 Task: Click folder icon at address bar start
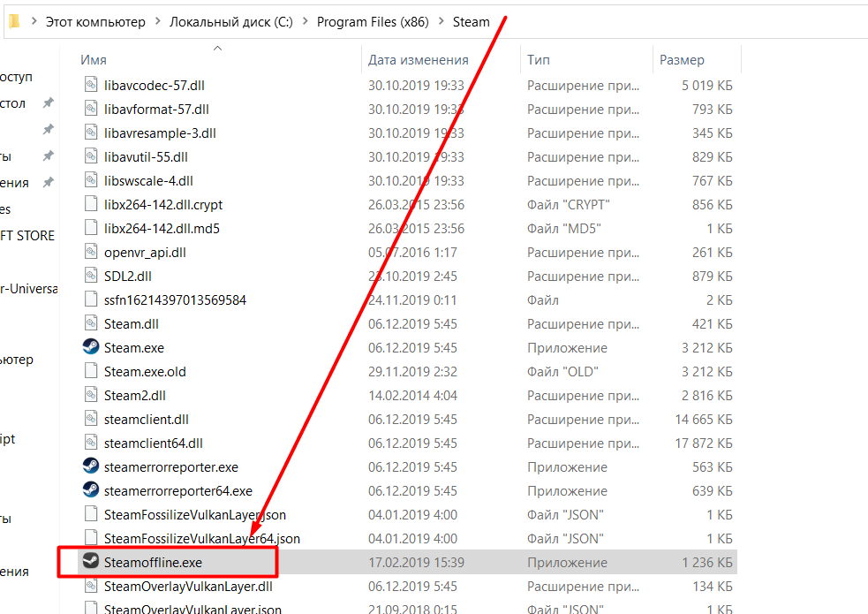pos(14,22)
